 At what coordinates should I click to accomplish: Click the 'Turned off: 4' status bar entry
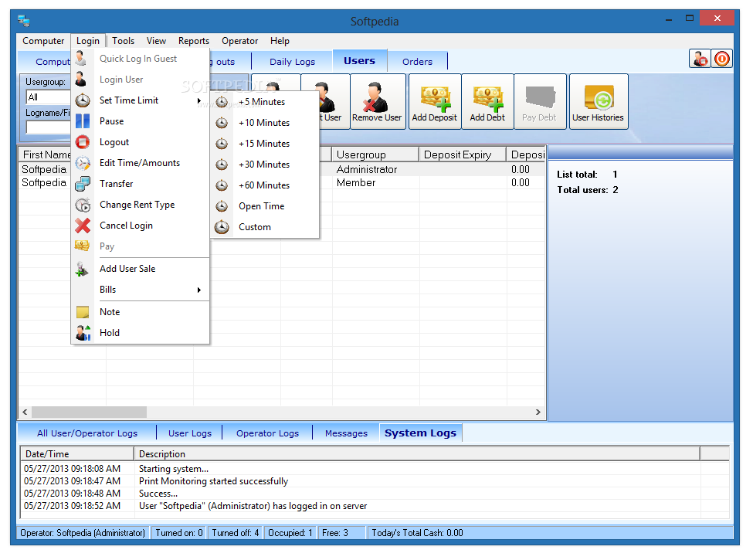[x=236, y=533]
